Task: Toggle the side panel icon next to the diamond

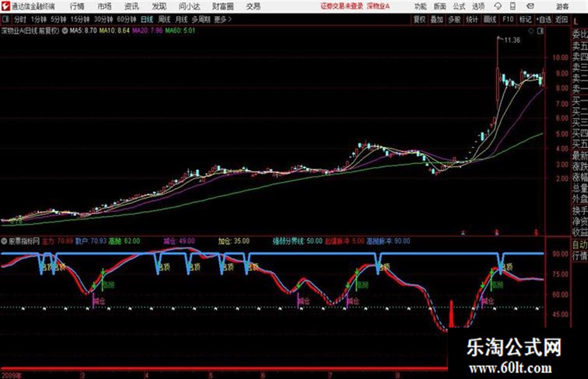Action: point(540,31)
